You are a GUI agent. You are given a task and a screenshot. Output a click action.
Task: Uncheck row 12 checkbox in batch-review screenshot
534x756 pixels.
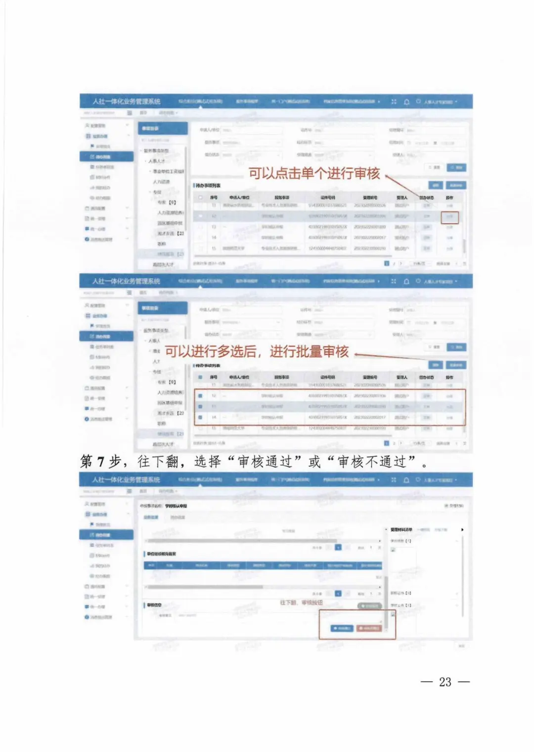200,396
